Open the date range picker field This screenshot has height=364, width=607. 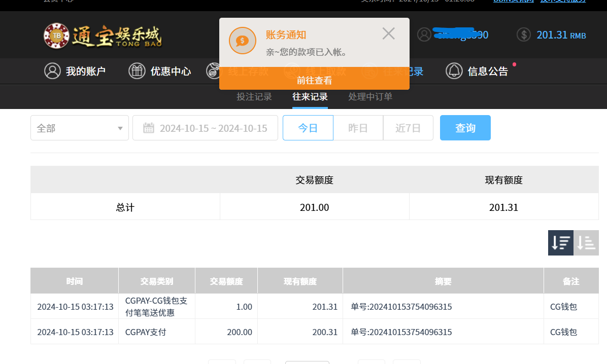click(x=213, y=128)
